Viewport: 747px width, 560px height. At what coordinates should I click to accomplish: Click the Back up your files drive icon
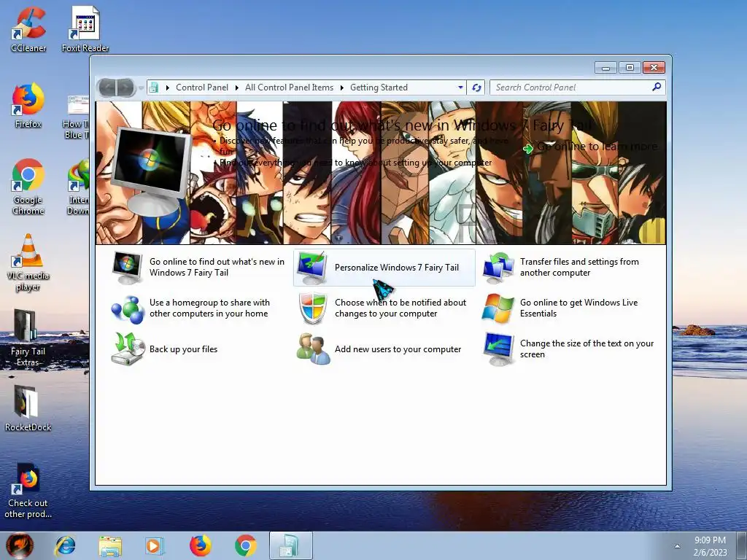pos(128,349)
